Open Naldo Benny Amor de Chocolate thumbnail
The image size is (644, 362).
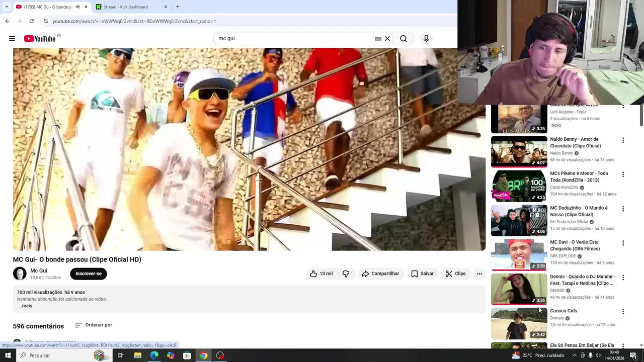[x=519, y=151]
